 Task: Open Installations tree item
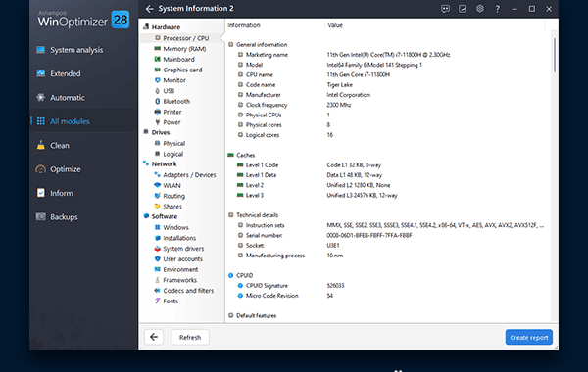tap(179, 238)
